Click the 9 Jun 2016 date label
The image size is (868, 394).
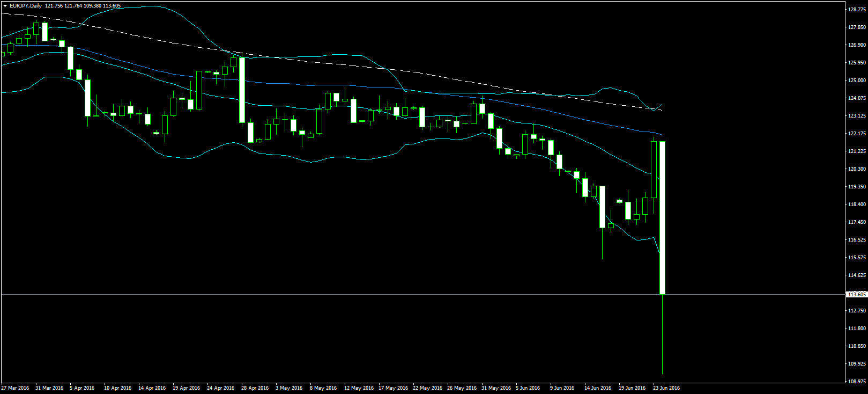point(562,388)
